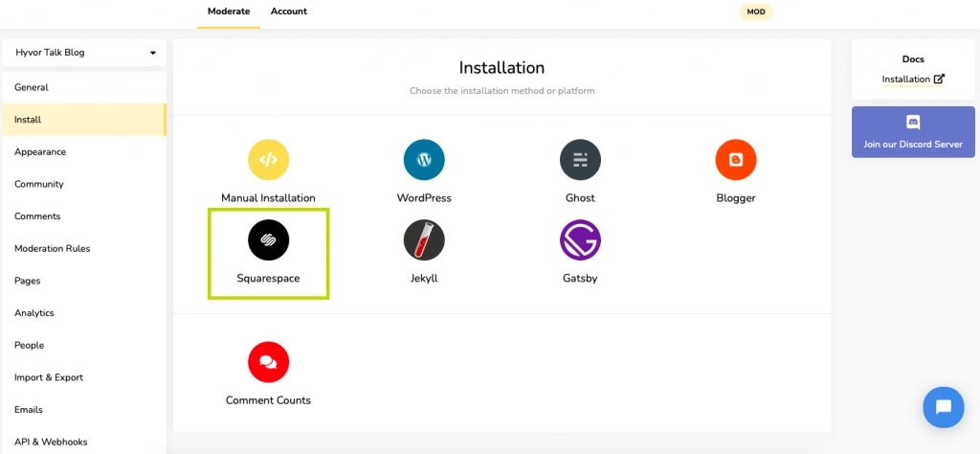Image resolution: width=980 pixels, height=454 pixels.
Task: Switch to the Account tab
Action: (x=289, y=11)
